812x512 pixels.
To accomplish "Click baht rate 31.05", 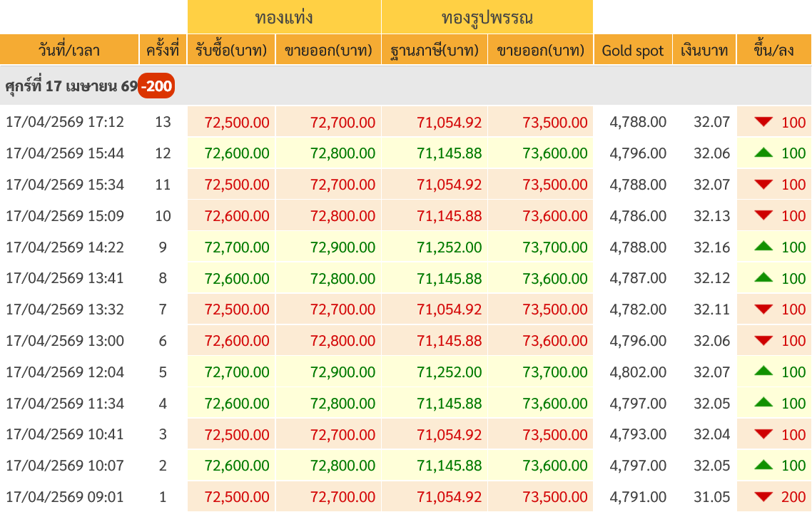I will coord(711,497).
